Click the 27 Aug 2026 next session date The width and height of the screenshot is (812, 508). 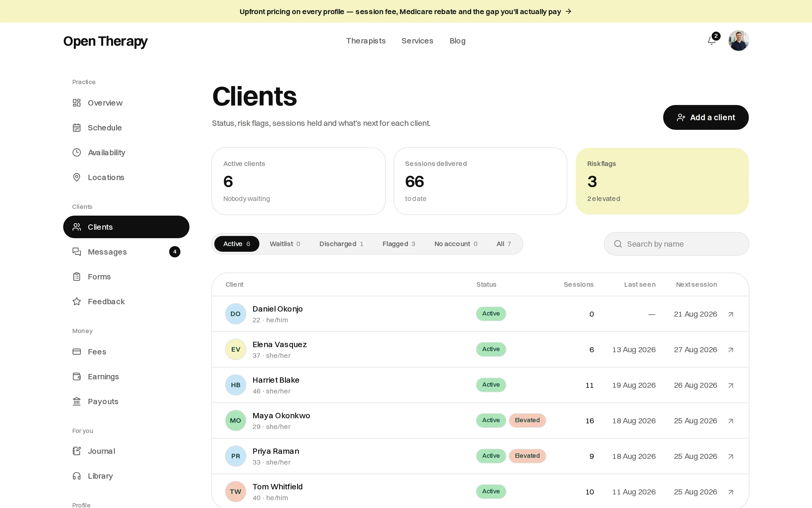(695, 350)
